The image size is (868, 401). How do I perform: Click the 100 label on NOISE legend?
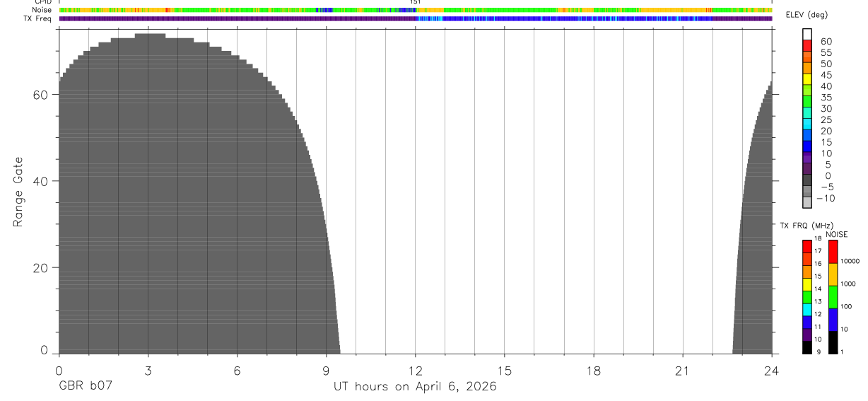pyautogui.click(x=847, y=306)
